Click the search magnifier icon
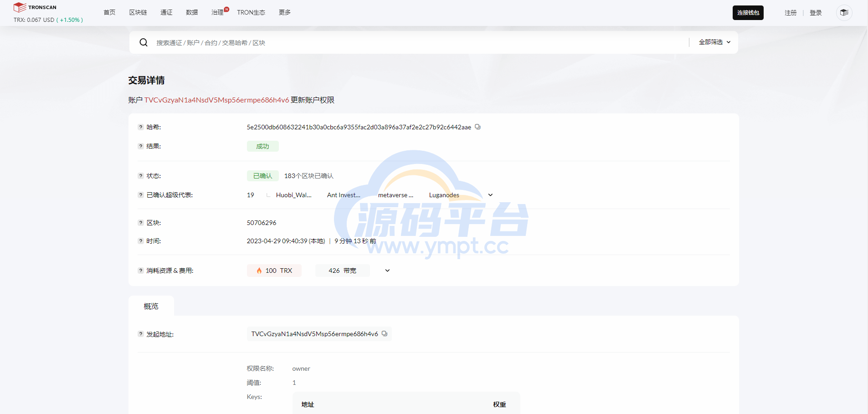This screenshot has height=414, width=868. pos(144,42)
